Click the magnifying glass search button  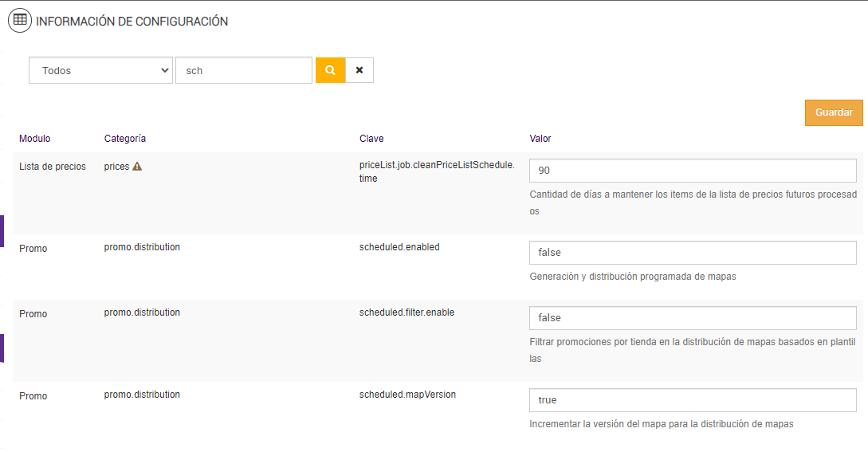click(330, 70)
